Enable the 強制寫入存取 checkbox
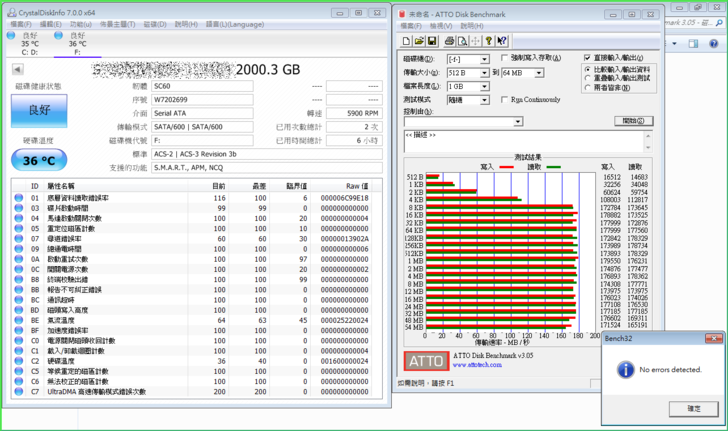The image size is (728, 431). 503,59
